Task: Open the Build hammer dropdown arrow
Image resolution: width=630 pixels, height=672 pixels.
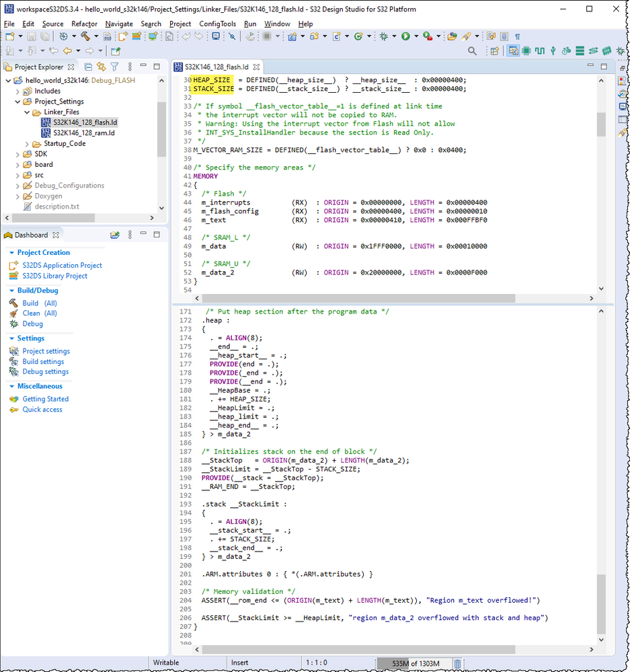Action: point(95,36)
